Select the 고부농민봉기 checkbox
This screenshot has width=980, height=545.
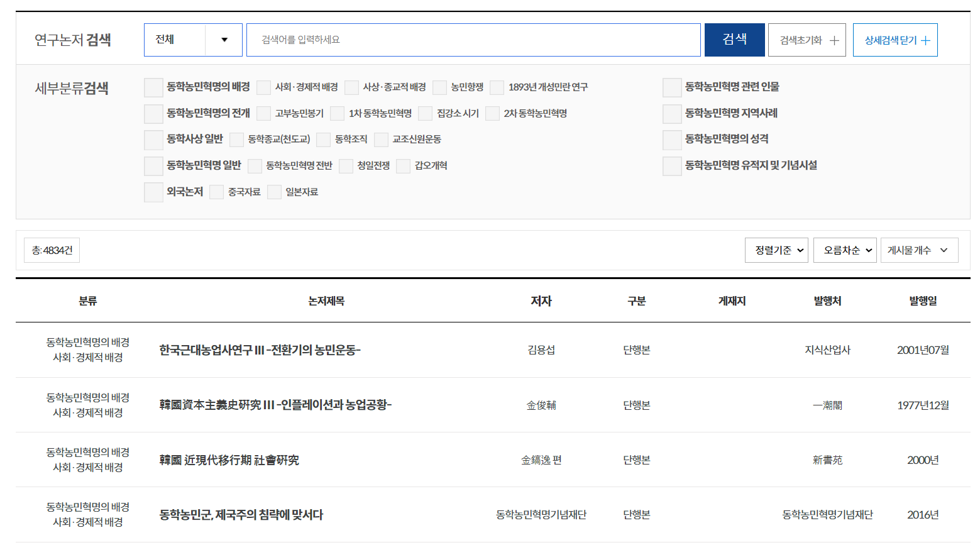[264, 114]
